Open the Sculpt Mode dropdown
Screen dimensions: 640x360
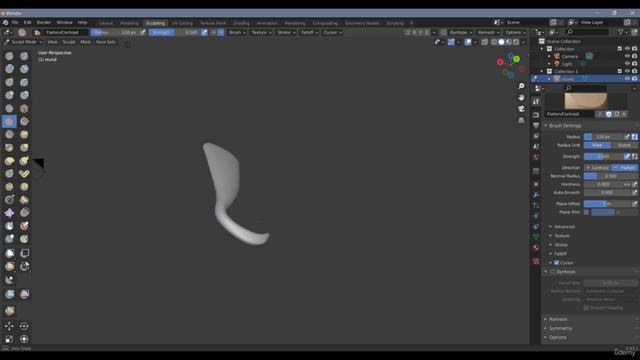tap(24, 42)
